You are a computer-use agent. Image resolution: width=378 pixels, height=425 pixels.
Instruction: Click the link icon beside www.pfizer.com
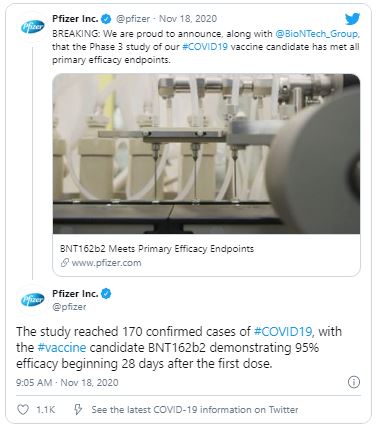tap(65, 263)
